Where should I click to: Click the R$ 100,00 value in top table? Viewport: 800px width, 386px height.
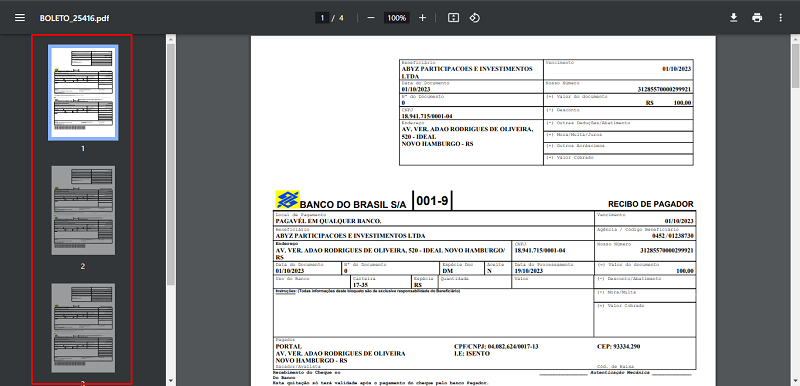(x=668, y=102)
